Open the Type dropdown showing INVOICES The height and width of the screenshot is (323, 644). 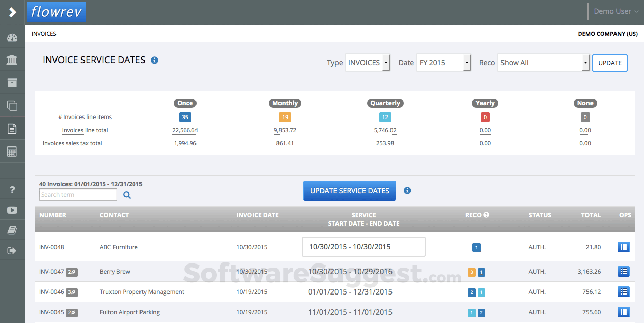click(x=367, y=63)
